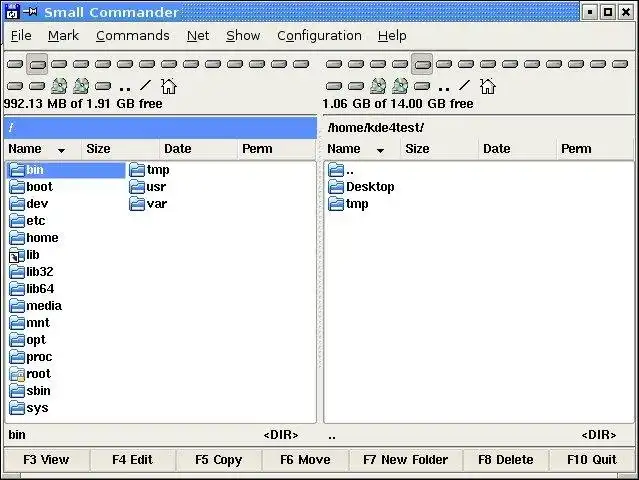Screen dimensions: 639x480
Task: Go to home directory in right panel
Action: (488, 86)
